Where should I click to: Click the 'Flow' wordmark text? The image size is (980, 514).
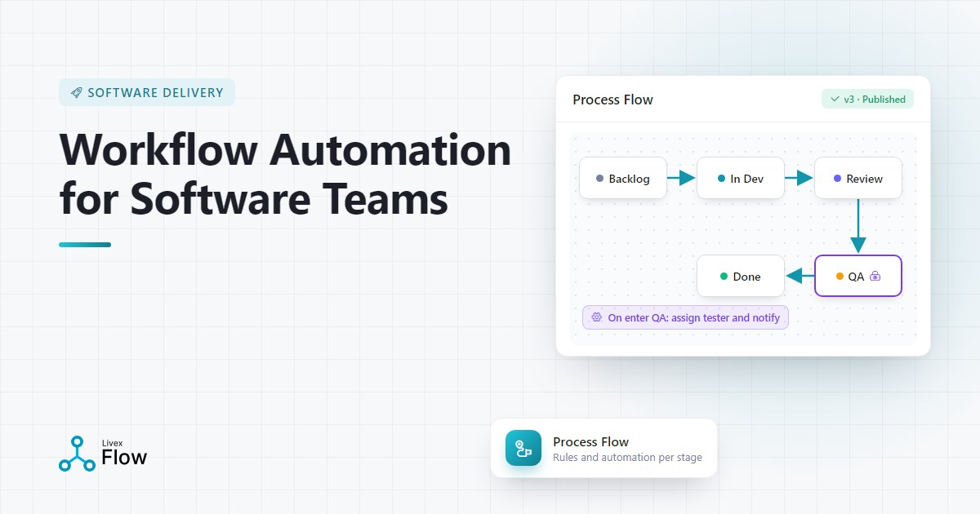[x=124, y=458]
